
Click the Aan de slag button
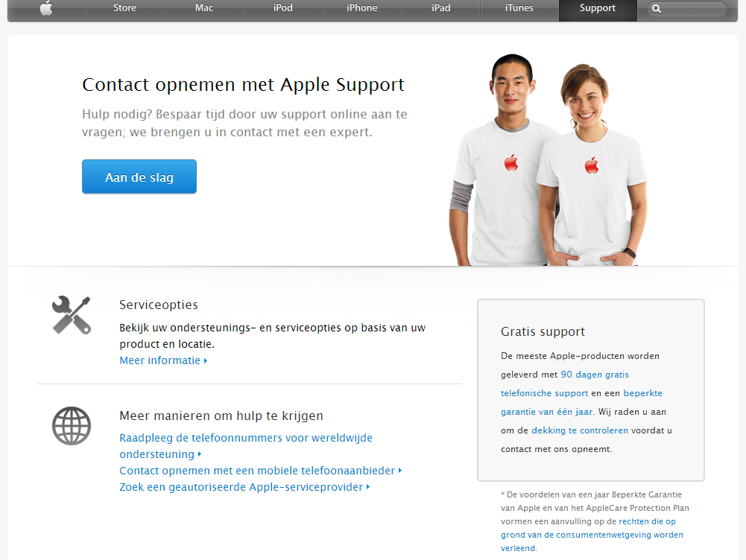tap(139, 176)
